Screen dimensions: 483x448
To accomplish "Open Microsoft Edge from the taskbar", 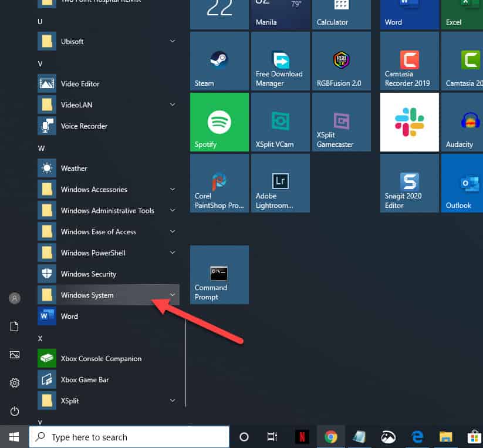I will coord(417,437).
